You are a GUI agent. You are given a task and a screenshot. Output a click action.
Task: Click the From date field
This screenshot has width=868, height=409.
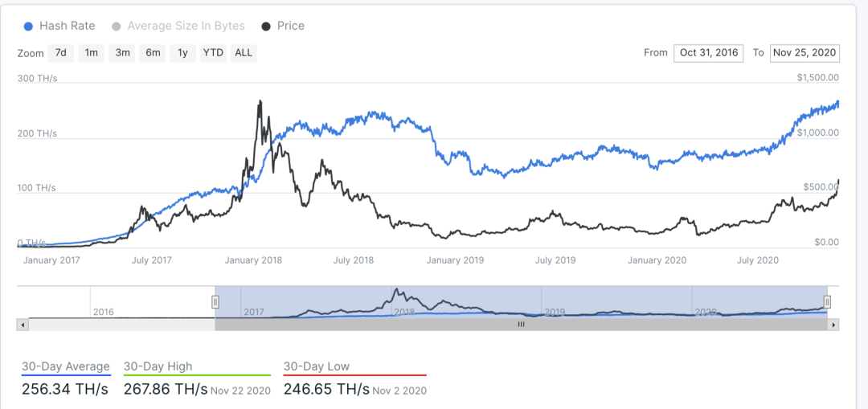[x=709, y=53]
